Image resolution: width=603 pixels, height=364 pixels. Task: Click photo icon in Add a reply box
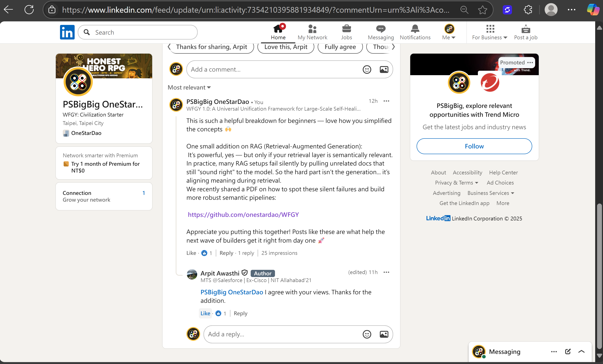click(384, 334)
